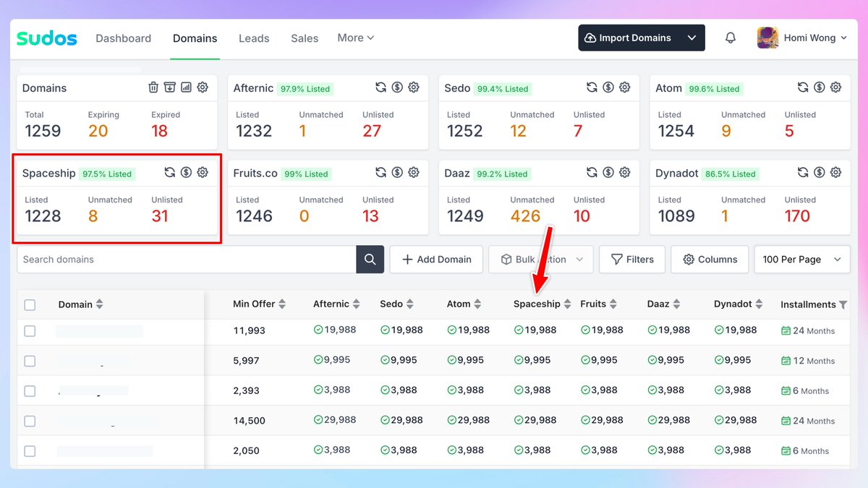
Task: Open the Import Domains dropdown arrow
Action: coord(692,38)
